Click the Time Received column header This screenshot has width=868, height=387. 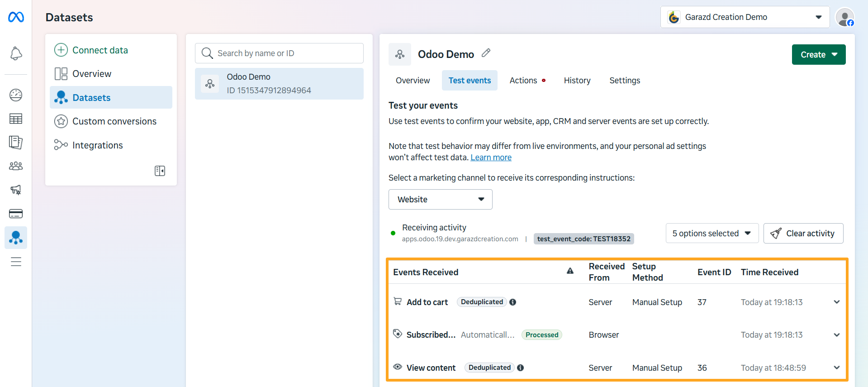[769, 272]
